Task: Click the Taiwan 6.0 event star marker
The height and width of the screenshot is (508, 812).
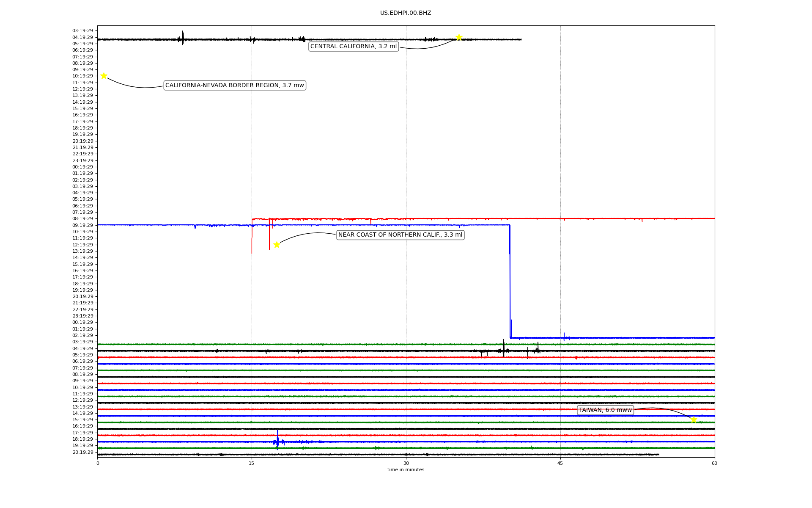Action: tap(694, 420)
